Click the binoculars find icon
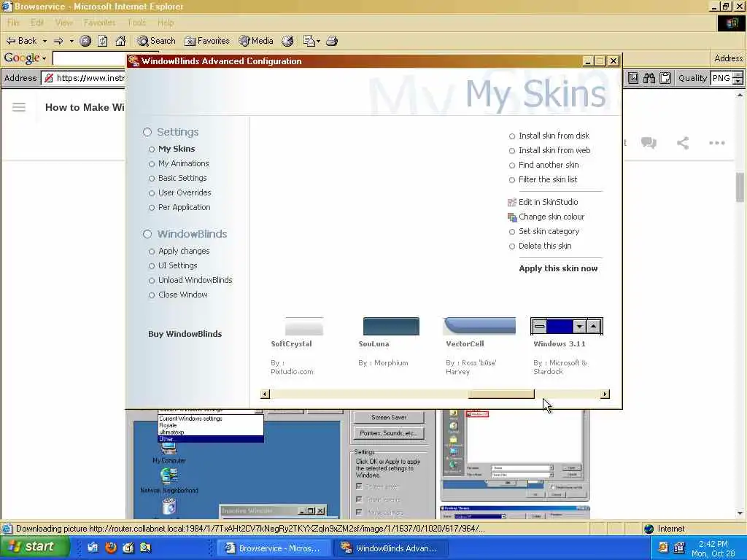This screenshot has width=747, height=560. coord(649,78)
